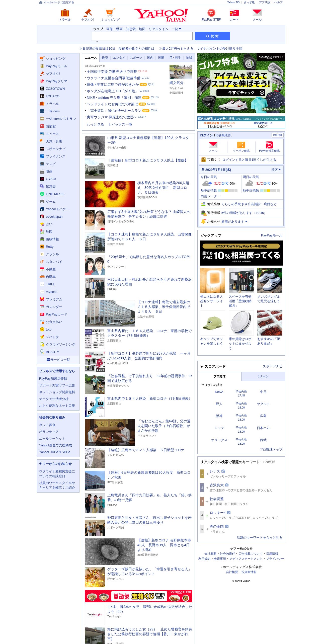Open ゲーム in the sidebar
This screenshot has width=322, height=644.
point(51,201)
